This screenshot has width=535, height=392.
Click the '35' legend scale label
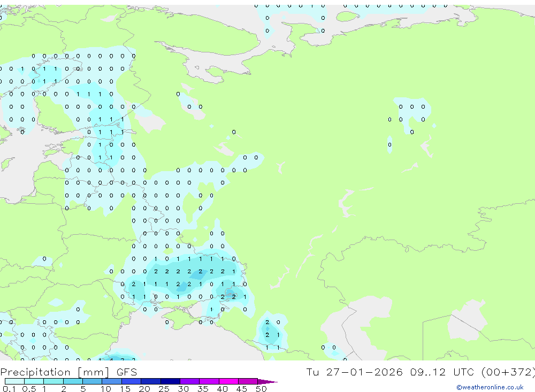[x=203, y=389]
